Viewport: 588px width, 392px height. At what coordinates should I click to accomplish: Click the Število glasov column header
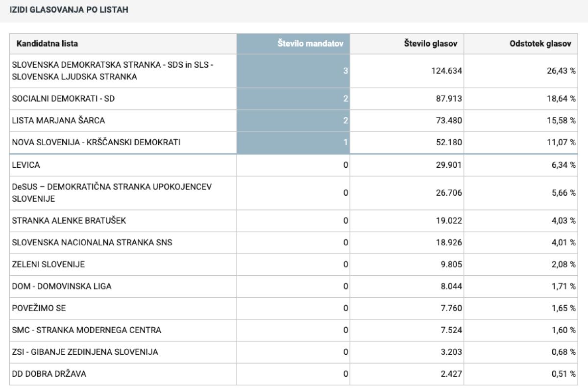(x=430, y=44)
